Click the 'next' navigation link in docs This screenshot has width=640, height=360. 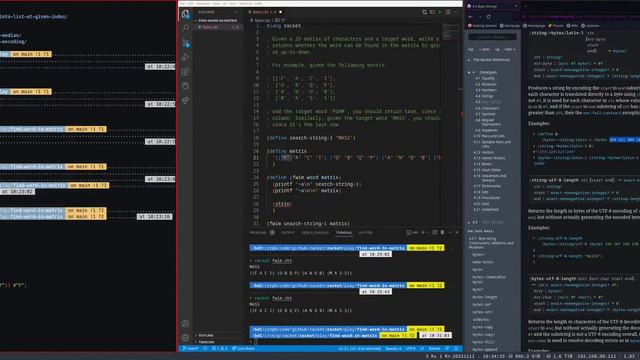tap(509, 49)
